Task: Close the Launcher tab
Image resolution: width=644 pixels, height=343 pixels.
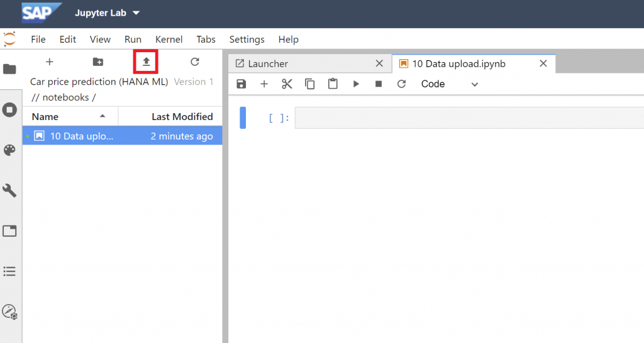Action: click(x=379, y=63)
